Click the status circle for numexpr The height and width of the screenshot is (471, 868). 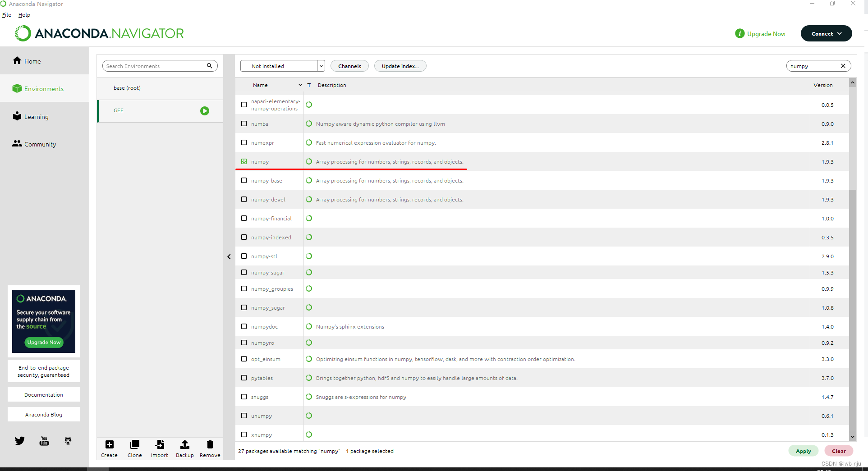pyautogui.click(x=309, y=142)
